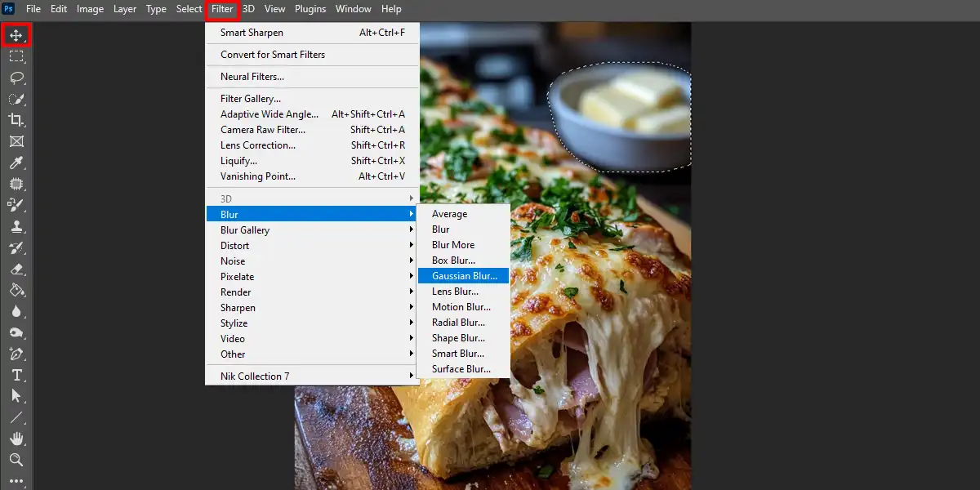Open Filter Gallery
The width and height of the screenshot is (980, 490).
pyautogui.click(x=312, y=99)
